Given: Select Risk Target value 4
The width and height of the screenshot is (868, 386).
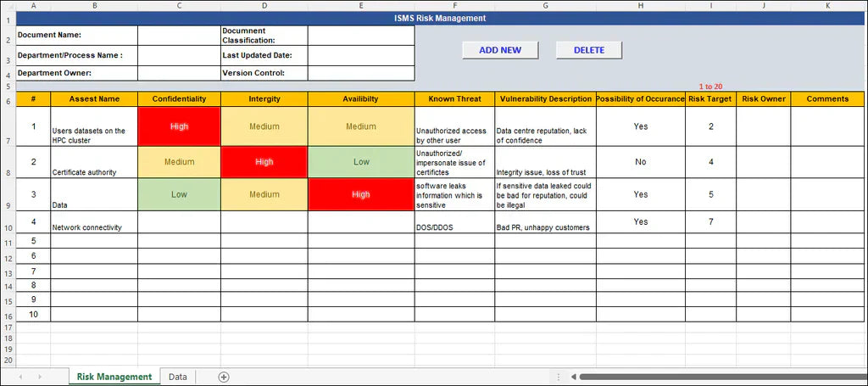Looking at the screenshot, I should pos(711,162).
